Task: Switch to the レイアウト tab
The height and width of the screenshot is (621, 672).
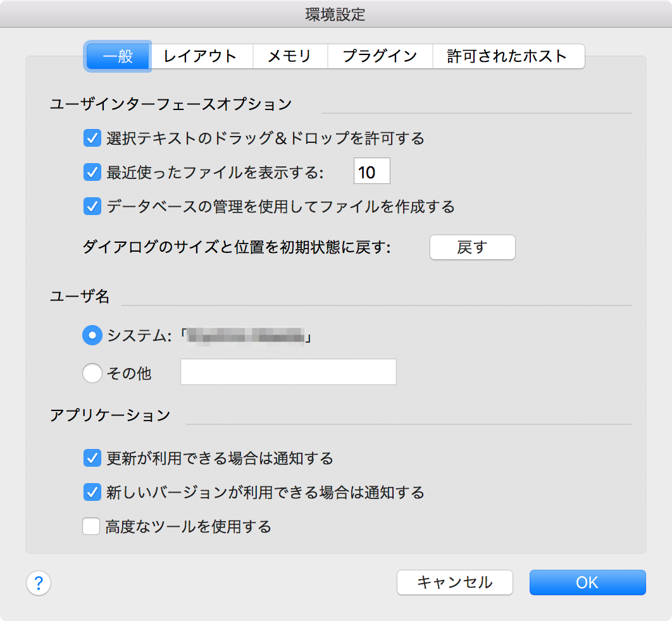Action: pyautogui.click(x=201, y=56)
